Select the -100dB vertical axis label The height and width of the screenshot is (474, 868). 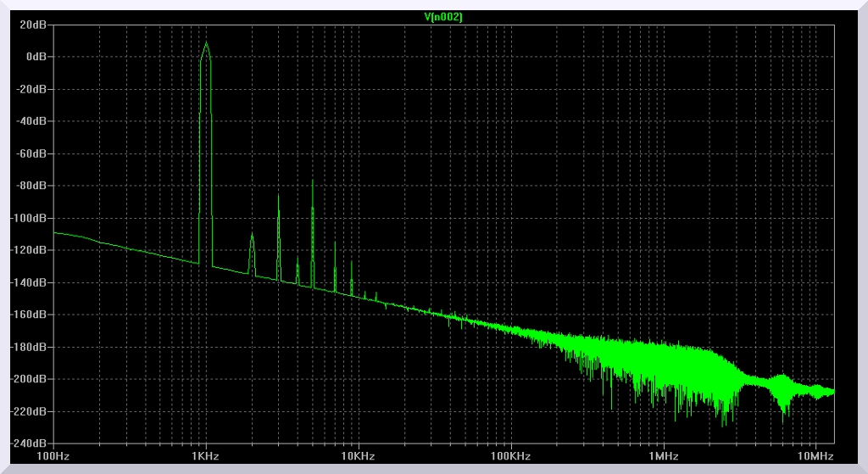pyautogui.click(x=31, y=218)
